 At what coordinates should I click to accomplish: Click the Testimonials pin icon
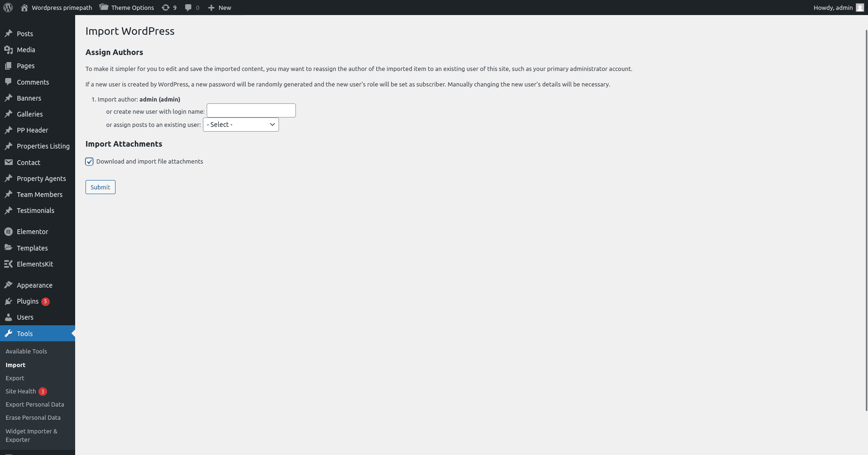coord(8,210)
